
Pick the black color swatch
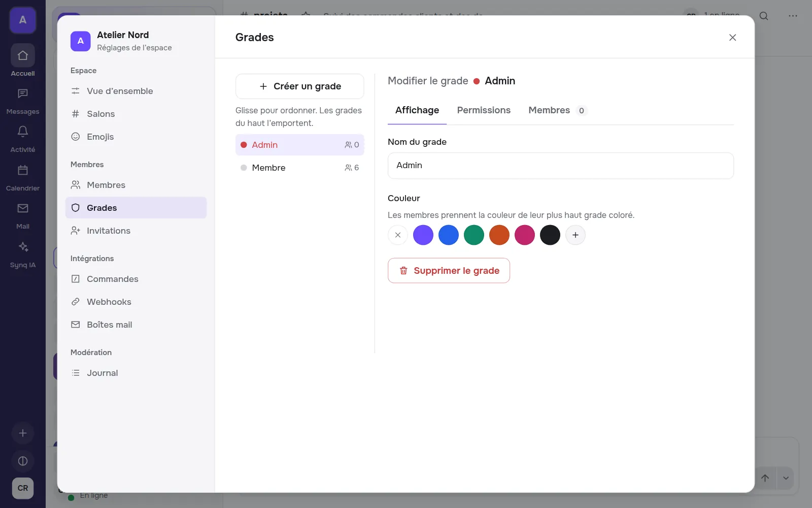click(550, 235)
